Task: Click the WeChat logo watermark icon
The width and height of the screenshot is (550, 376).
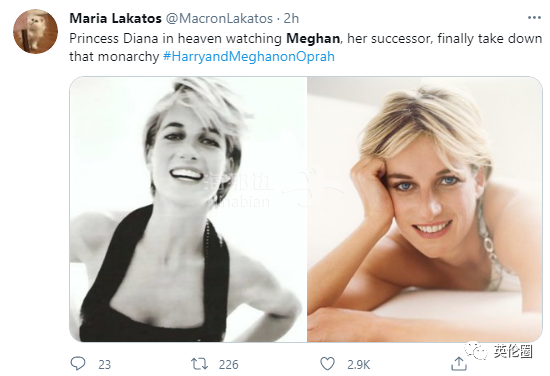Action: coord(476,351)
